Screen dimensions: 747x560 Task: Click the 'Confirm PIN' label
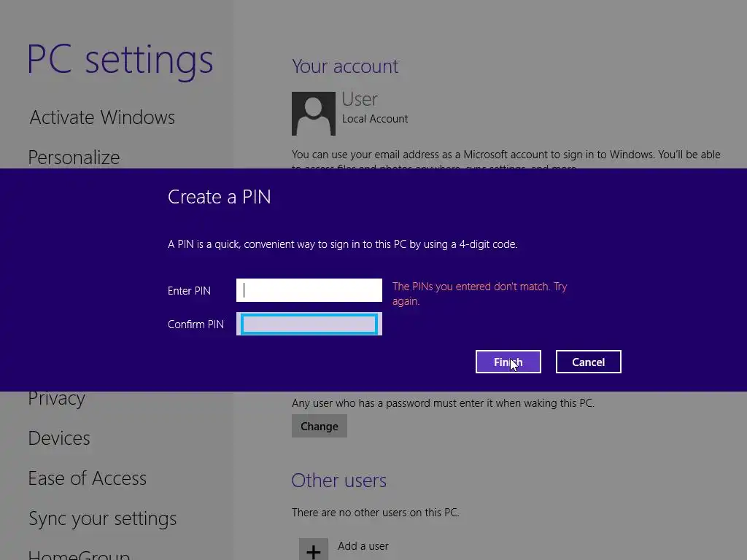[196, 324]
